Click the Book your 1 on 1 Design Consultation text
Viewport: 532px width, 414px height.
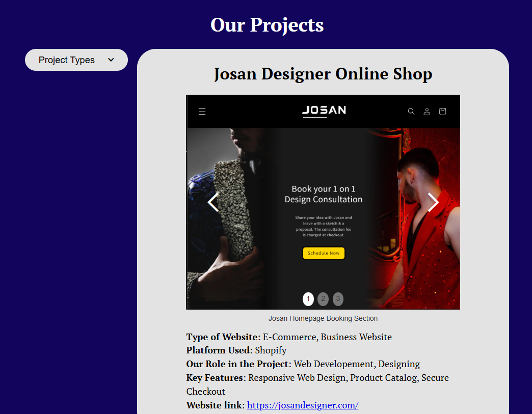(x=324, y=194)
